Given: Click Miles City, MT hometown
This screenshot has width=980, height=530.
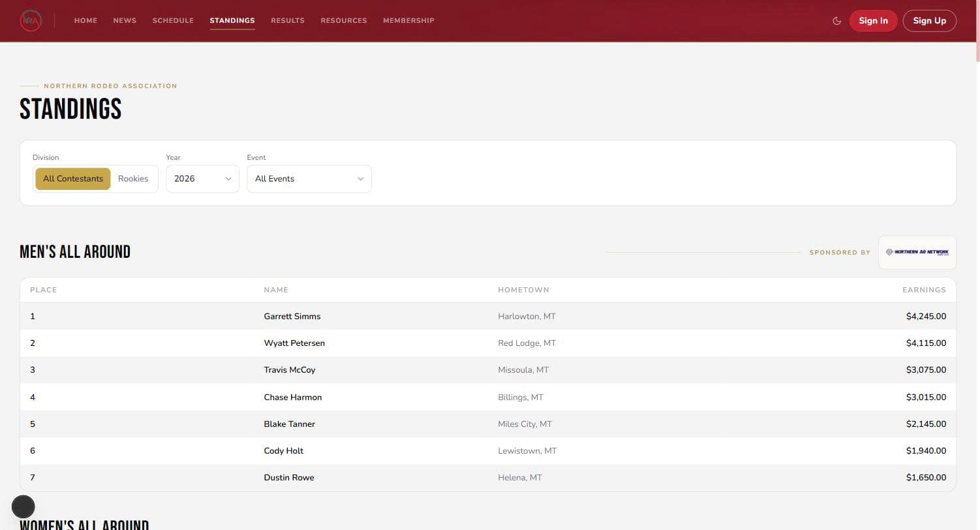Looking at the screenshot, I should point(525,424).
